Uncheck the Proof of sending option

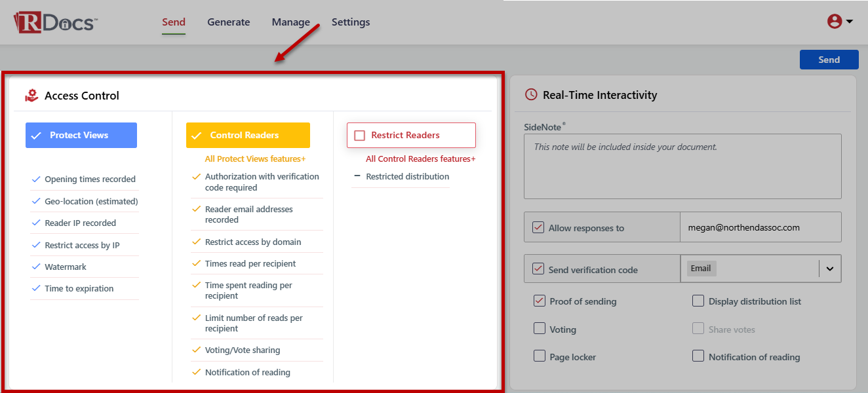click(539, 301)
